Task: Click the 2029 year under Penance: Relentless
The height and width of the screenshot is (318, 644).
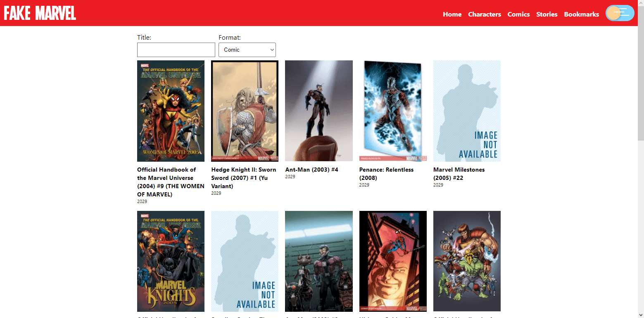Action: tap(364, 185)
